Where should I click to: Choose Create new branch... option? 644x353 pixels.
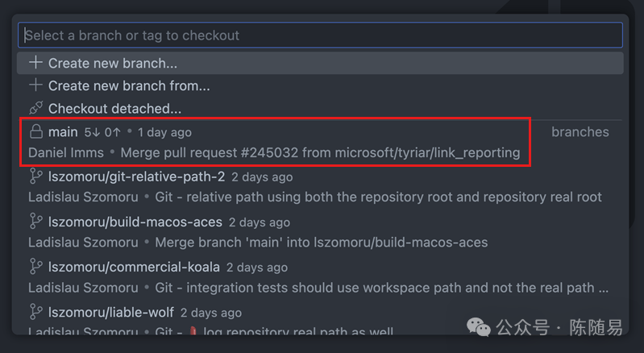320,63
